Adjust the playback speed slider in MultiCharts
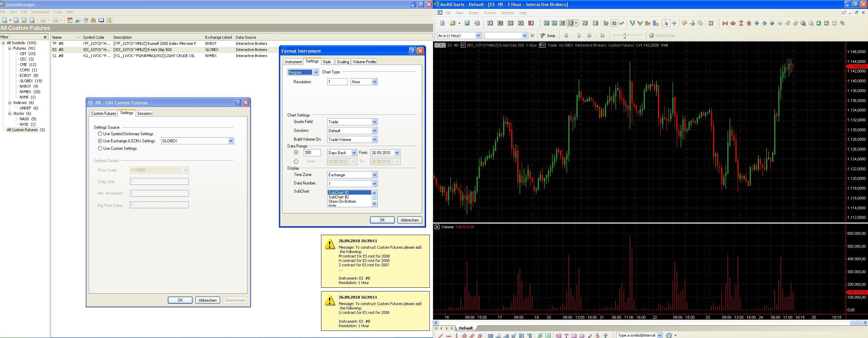This screenshot has height=338, width=868. point(624,36)
